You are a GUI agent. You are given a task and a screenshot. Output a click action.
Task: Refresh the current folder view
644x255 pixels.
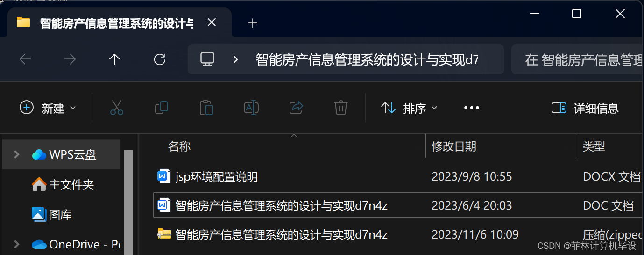[160, 59]
